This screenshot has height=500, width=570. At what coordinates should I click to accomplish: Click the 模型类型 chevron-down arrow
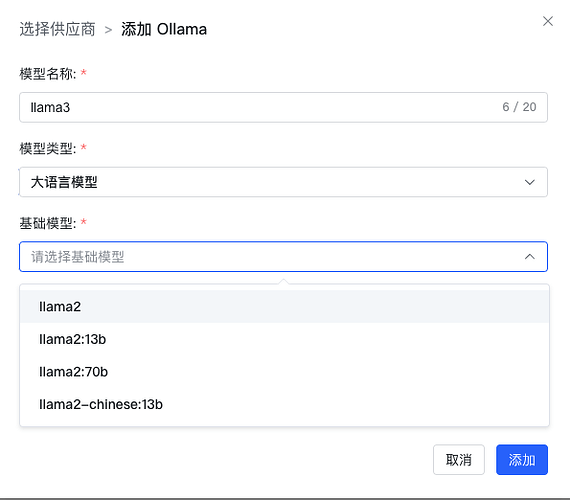[x=529, y=182]
